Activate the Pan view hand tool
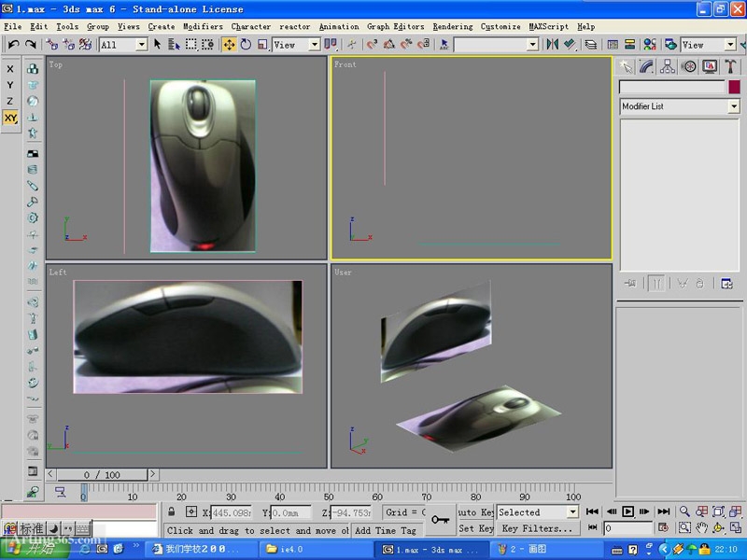 pyautogui.click(x=702, y=529)
